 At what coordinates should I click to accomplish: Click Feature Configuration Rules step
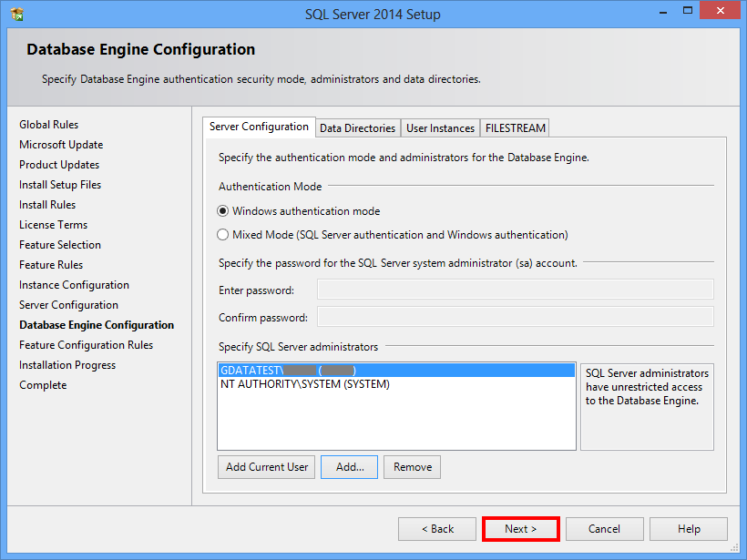coord(87,345)
